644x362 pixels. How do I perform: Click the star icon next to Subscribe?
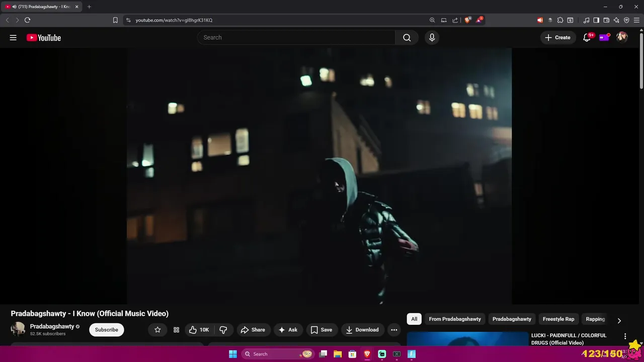[157, 330]
